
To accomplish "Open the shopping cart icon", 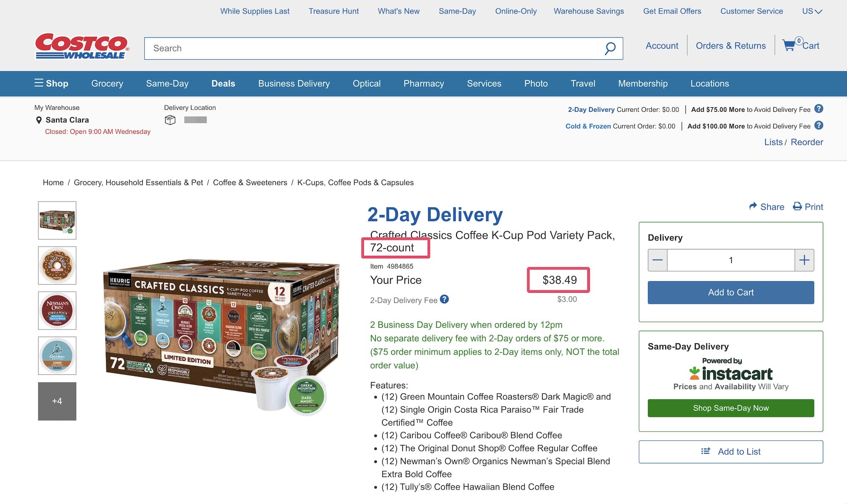I will 789,45.
